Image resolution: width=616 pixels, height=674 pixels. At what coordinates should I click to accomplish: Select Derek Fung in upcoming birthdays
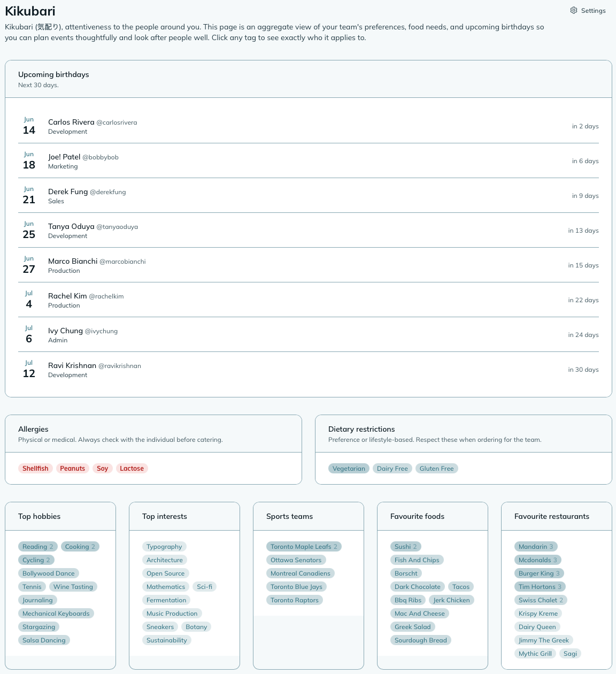pos(309,196)
